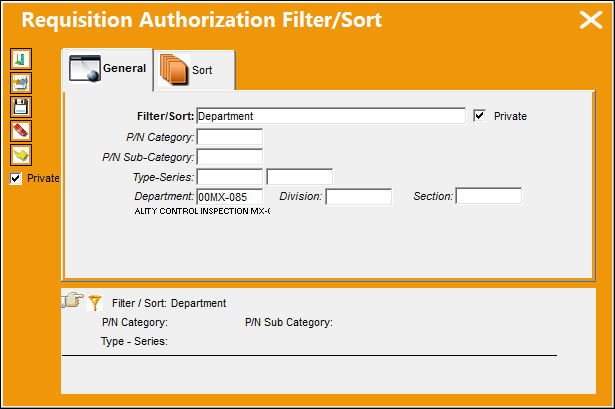615x409 pixels.
Task: Click the 'Filter / Sort: Department' summary text
Action: [169, 303]
